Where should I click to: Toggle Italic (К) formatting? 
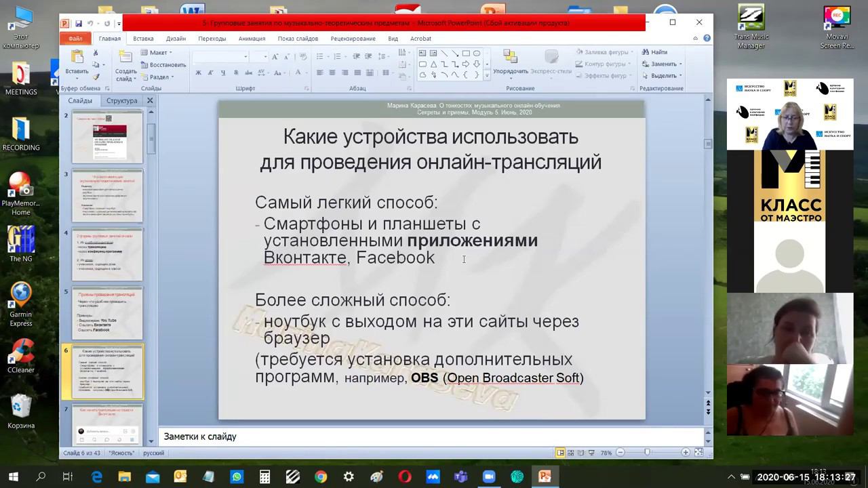(210, 73)
